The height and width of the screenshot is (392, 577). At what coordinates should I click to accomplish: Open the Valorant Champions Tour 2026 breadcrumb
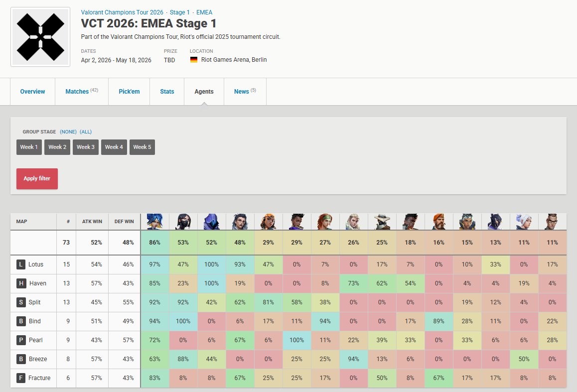[122, 12]
